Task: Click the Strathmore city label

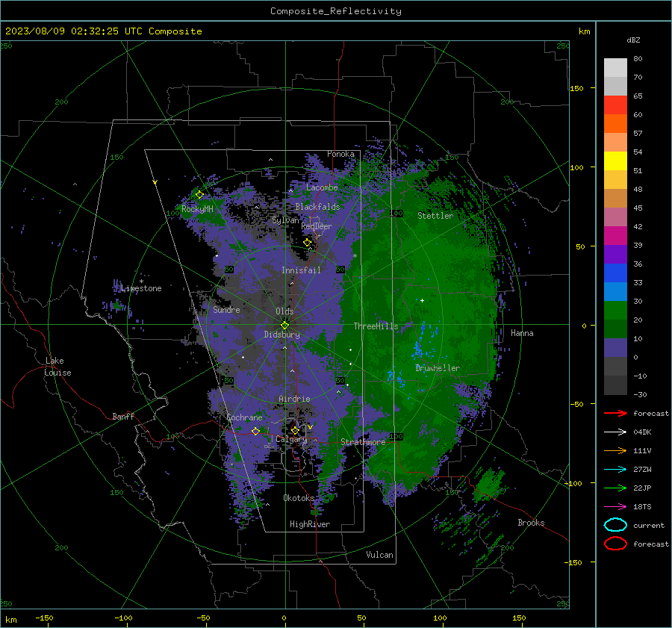Action: [363, 442]
